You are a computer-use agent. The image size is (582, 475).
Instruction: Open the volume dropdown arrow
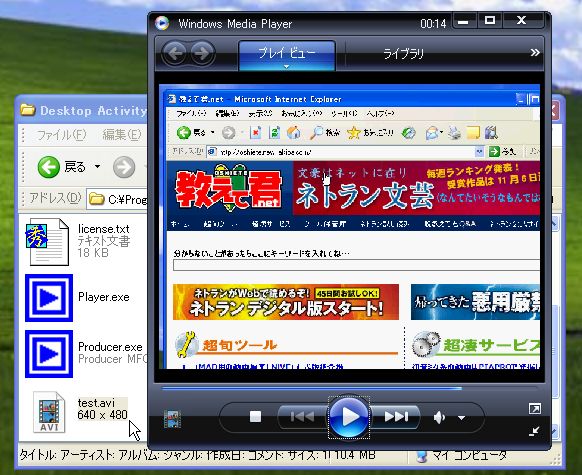point(461,418)
